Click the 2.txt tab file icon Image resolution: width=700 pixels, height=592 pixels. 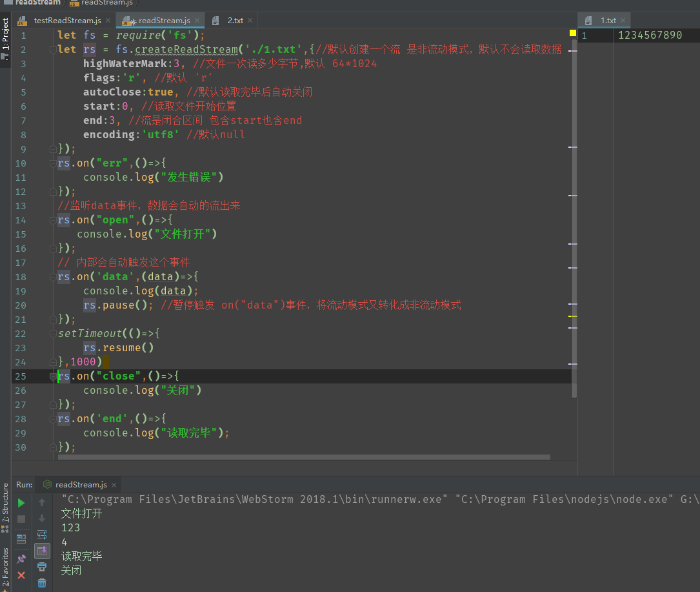tap(215, 21)
